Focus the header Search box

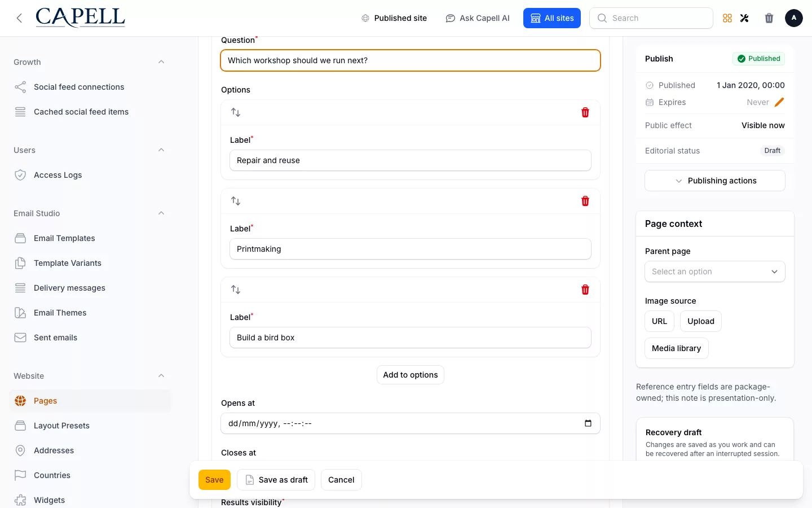tap(651, 18)
